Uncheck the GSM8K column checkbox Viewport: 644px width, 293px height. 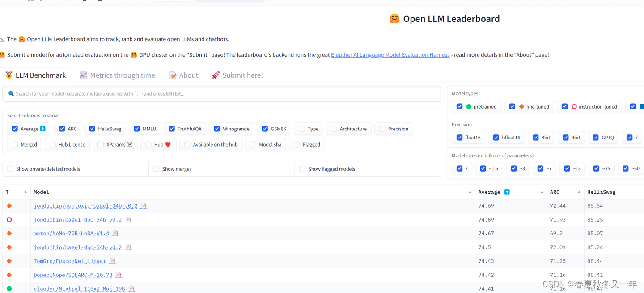tap(265, 129)
